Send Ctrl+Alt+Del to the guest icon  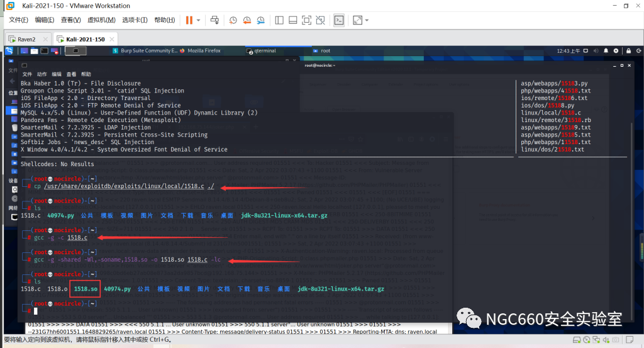[214, 20]
